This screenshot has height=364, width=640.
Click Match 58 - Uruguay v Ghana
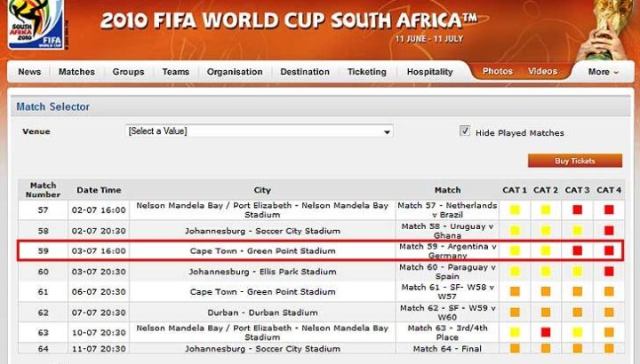tap(447, 231)
